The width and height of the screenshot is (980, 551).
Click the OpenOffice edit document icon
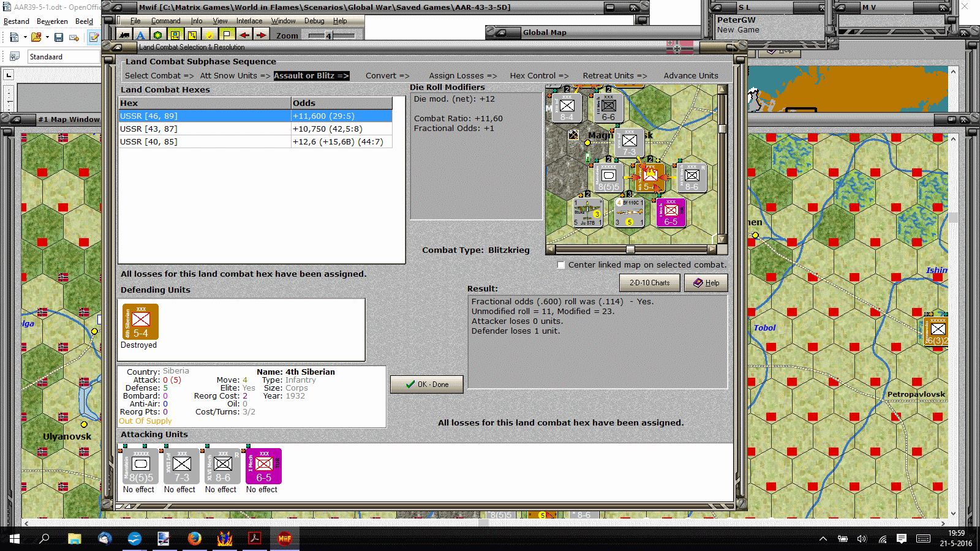click(94, 37)
